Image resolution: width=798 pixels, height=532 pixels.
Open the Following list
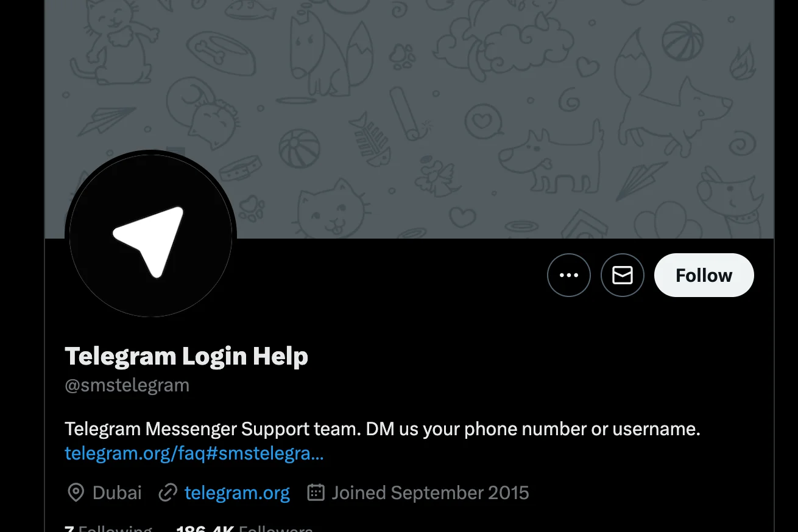(x=108, y=527)
